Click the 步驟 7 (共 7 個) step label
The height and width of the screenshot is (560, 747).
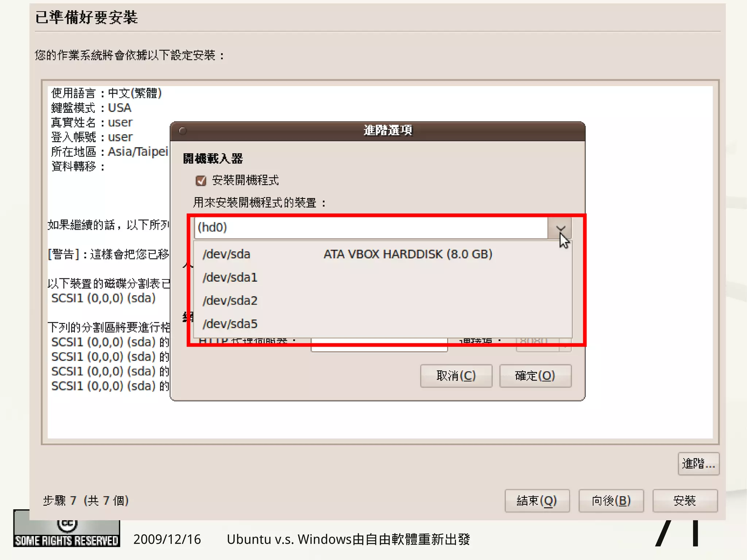coord(86,501)
